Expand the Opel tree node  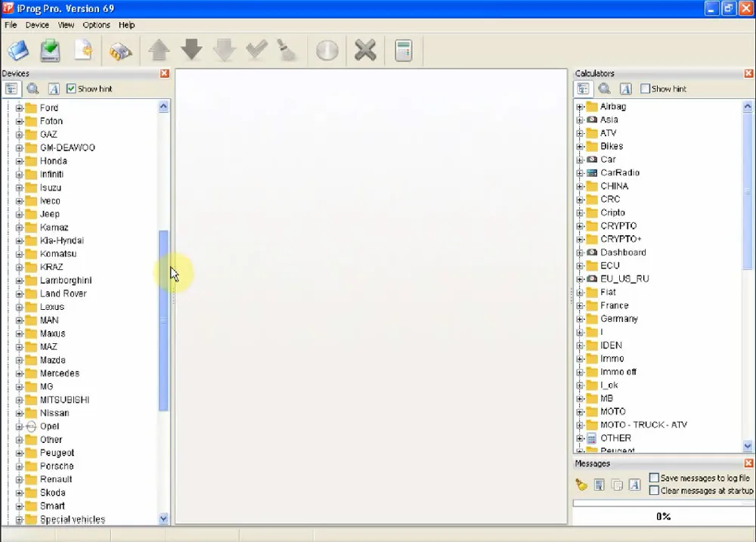pos(20,426)
